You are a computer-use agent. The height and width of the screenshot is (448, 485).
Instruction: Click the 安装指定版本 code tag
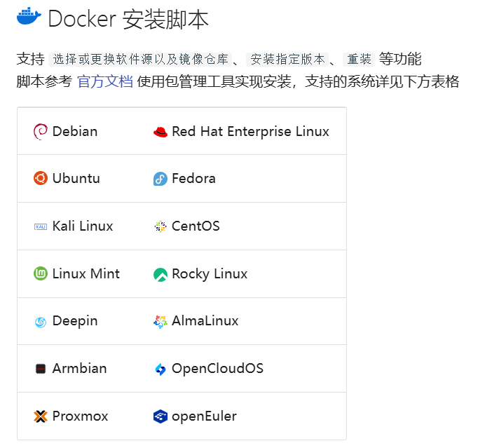pyautogui.click(x=287, y=59)
